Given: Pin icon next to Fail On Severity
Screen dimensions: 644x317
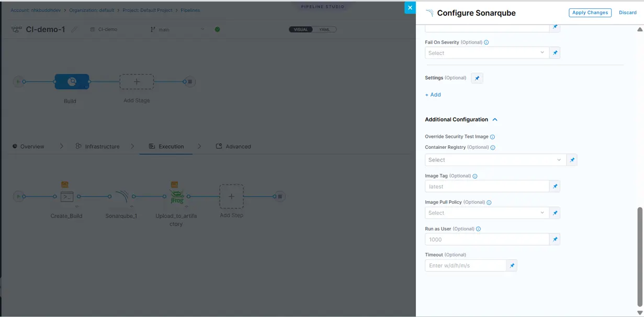Looking at the screenshot, I should (x=555, y=53).
